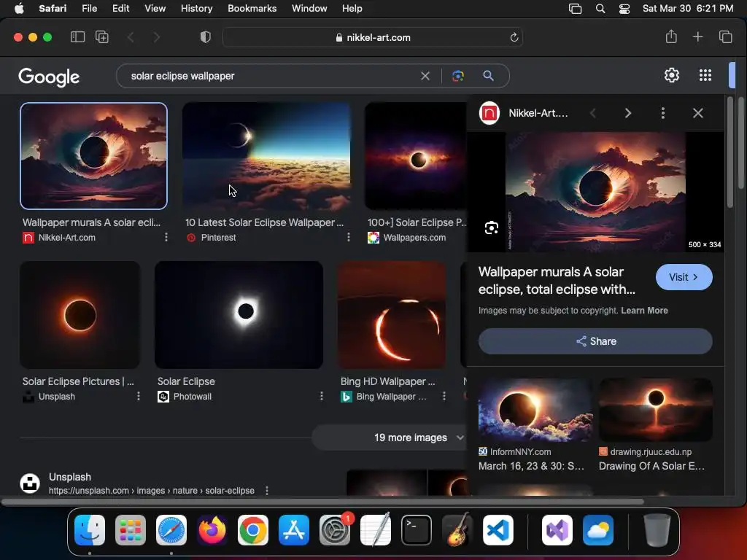Open preview panel more options
Viewport: 747px width, 560px height.
coord(662,113)
